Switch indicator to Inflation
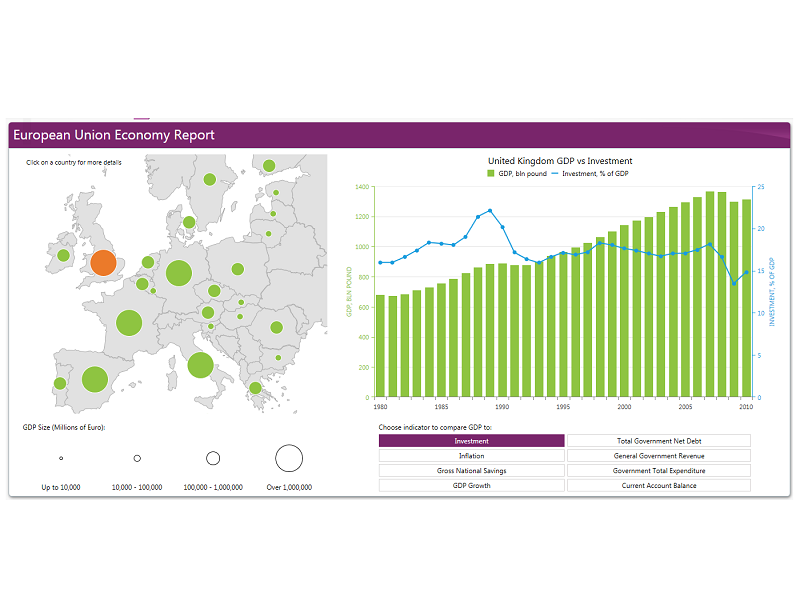800x600 pixels. coord(471,456)
